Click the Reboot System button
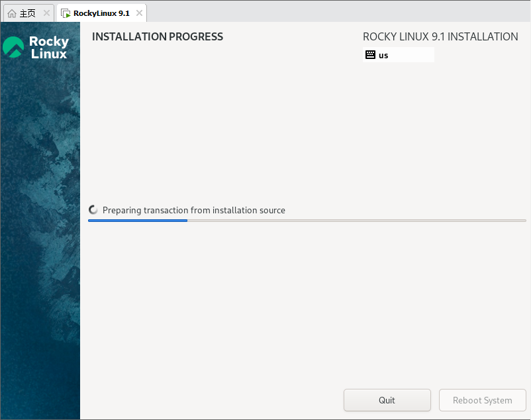531x420 pixels. (x=482, y=400)
